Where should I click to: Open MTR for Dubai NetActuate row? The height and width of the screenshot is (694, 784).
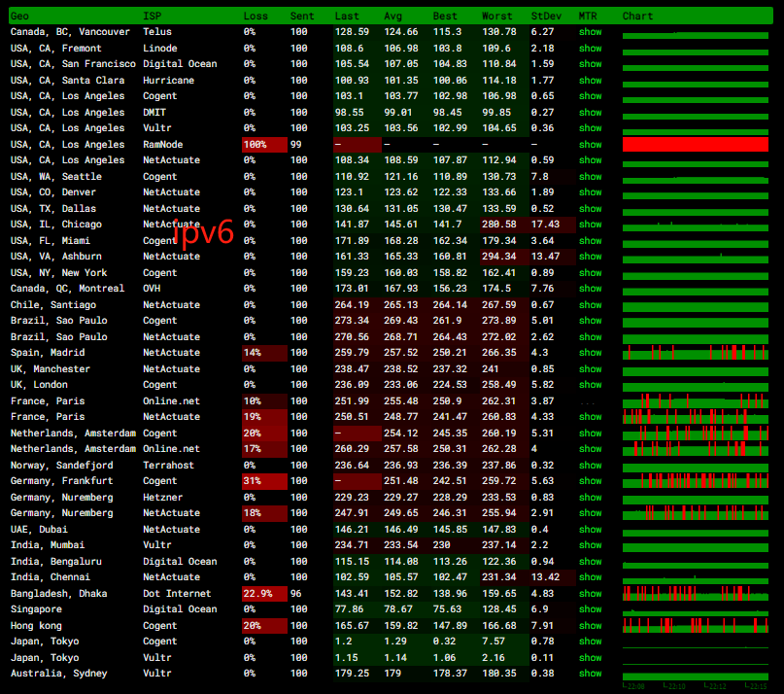coord(590,530)
